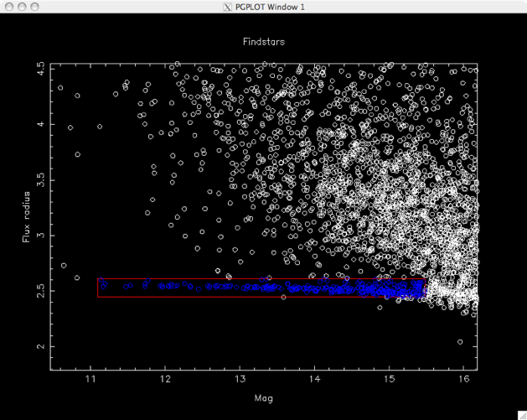The height and width of the screenshot is (420, 527).
Task: Click the y-axis tick label '2.5'
Action: click(41, 291)
